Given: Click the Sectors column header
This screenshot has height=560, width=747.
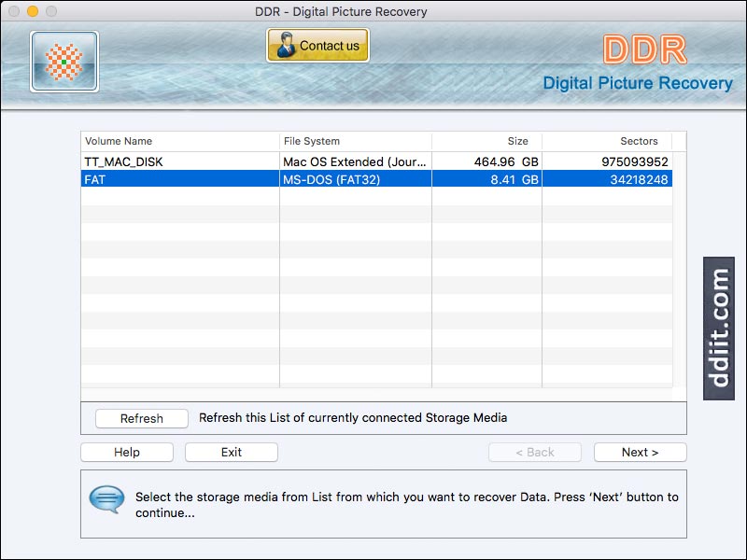Looking at the screenshot, I should tap(639, 141).
